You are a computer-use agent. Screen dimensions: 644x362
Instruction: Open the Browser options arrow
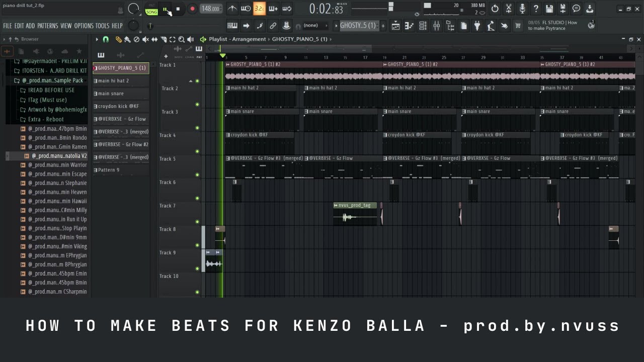click(x=5, y=39)
